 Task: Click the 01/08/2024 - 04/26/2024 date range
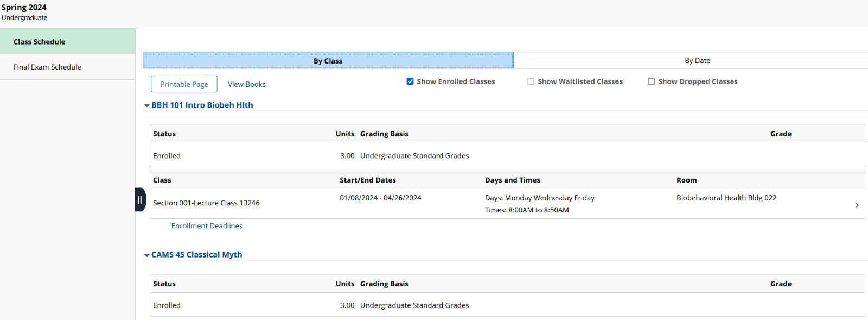point(380,198)
